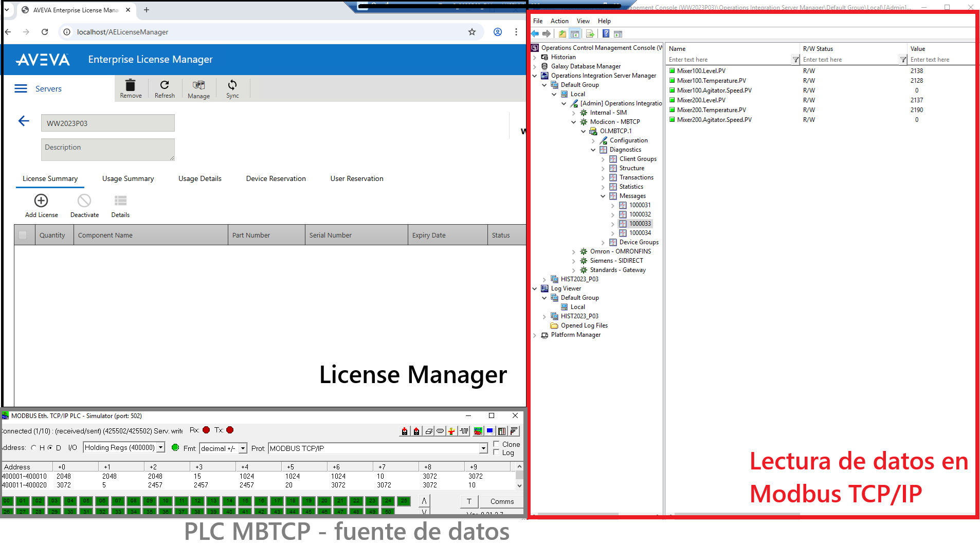
Task: Expand the Omron - OMRONFINS node
Action: (574, 251)
